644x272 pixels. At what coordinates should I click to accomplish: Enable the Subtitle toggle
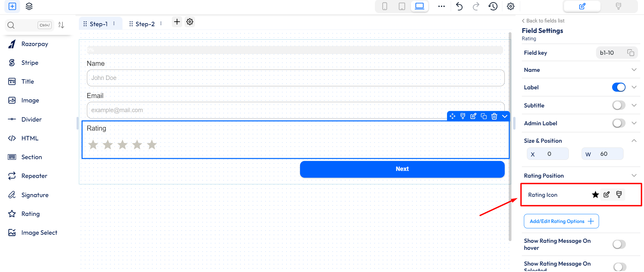click(618, 105)
